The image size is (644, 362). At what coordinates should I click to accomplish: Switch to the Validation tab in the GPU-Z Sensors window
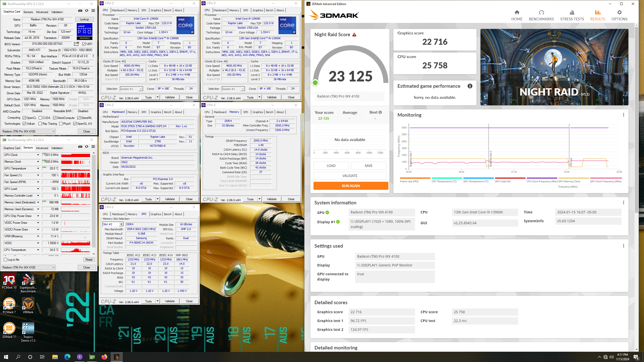[x=57, y=148]
